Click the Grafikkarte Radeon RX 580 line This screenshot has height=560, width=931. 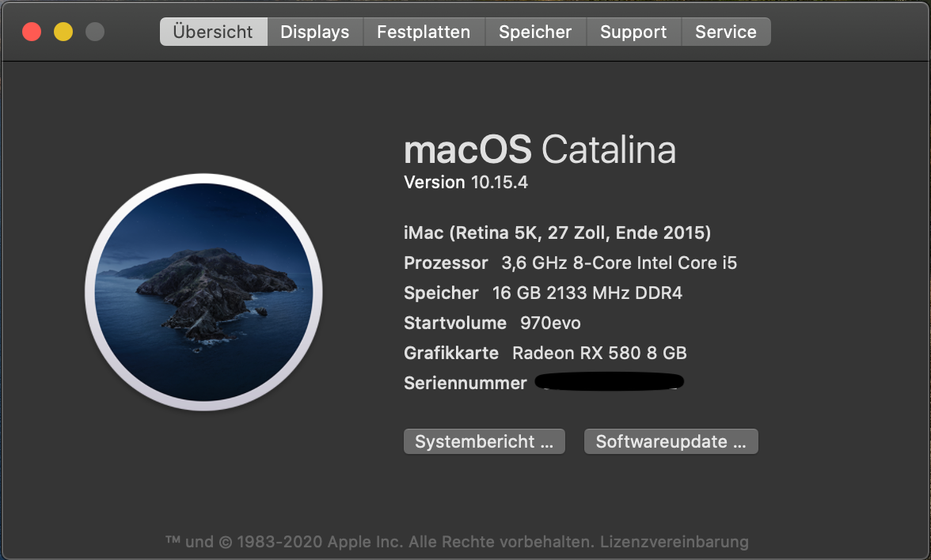pos(545,354)
